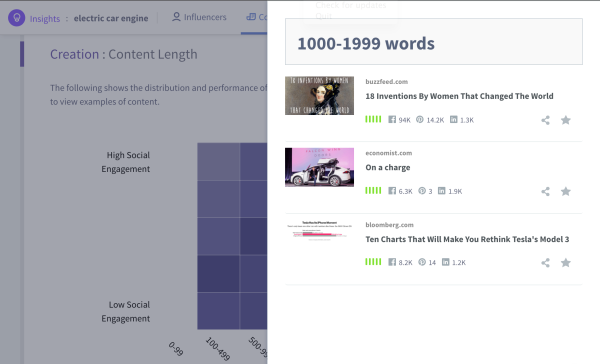Open the On a charge article thumbnail
600x364 pixels.
319,167
